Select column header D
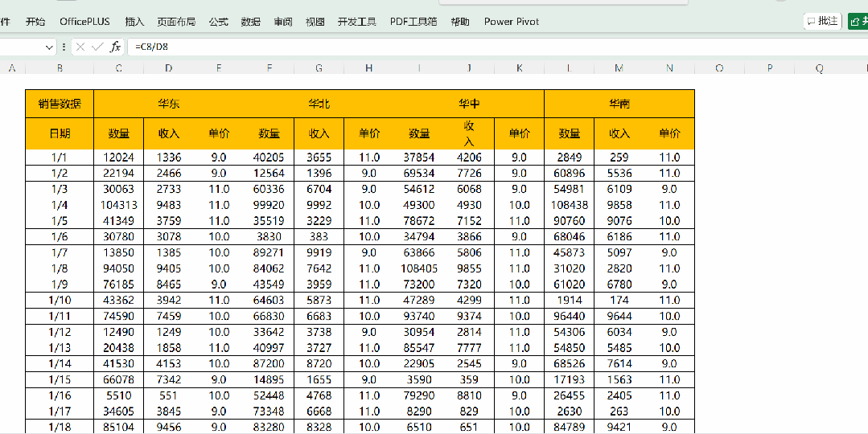Viewport: 868px width, 434px height. click(x=168, y=68)
